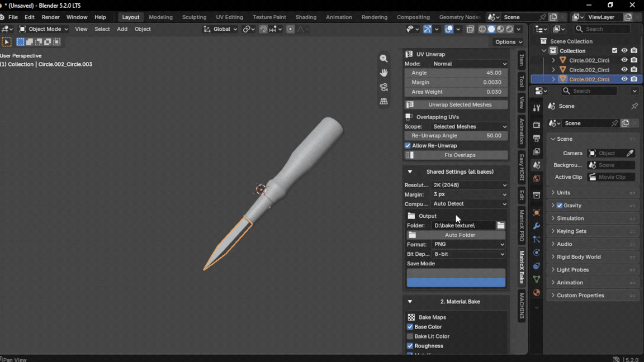Click the Zoom viewport magnifier icon

tap(383, 58)
